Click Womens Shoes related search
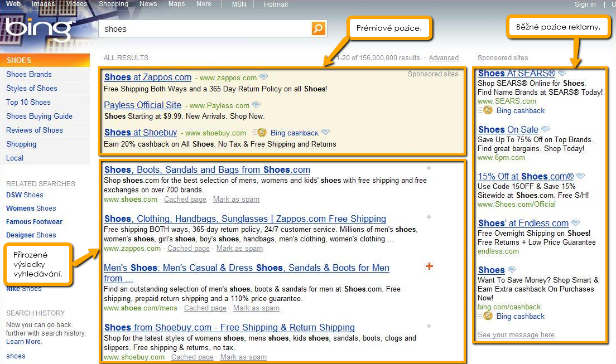 31,208
